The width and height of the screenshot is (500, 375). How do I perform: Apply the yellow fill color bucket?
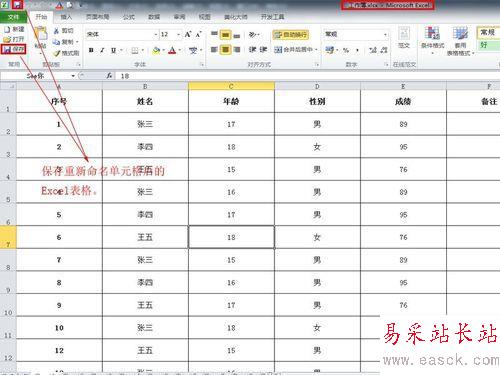[156, 50]
